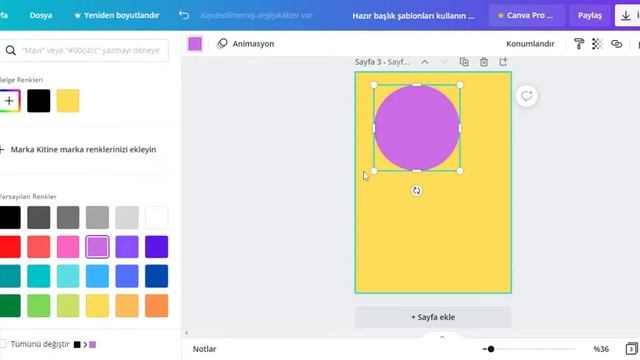Open the copy style paint roller tool
Viewport: 640px width, 360px height.
pyautogui.click(x=579, y=44)
